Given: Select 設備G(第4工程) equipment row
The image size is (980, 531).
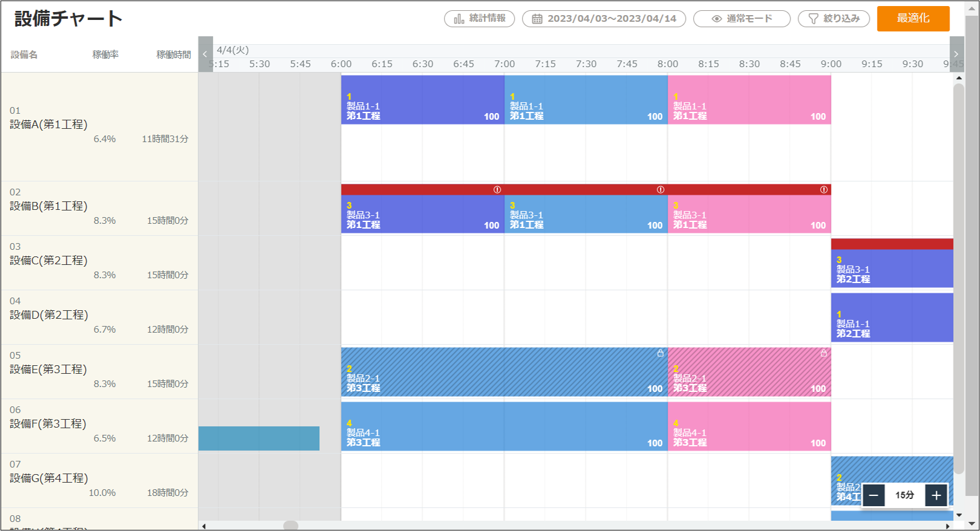Looking at the screenshot, I should tap(99, 481).
